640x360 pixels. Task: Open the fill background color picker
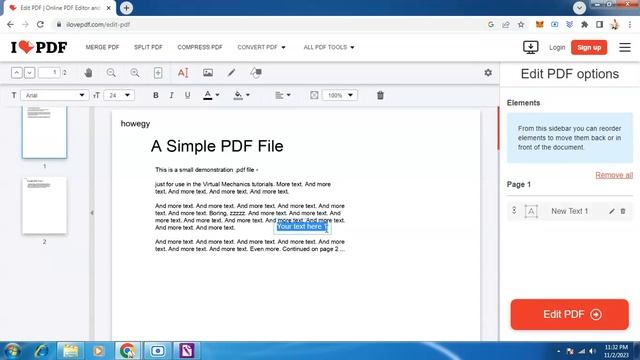pos(241,95)
